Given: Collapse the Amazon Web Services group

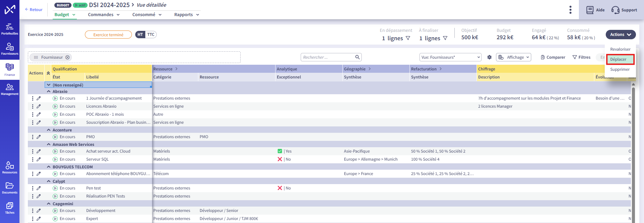Looking at the screenshot, I should coord(49,145).
